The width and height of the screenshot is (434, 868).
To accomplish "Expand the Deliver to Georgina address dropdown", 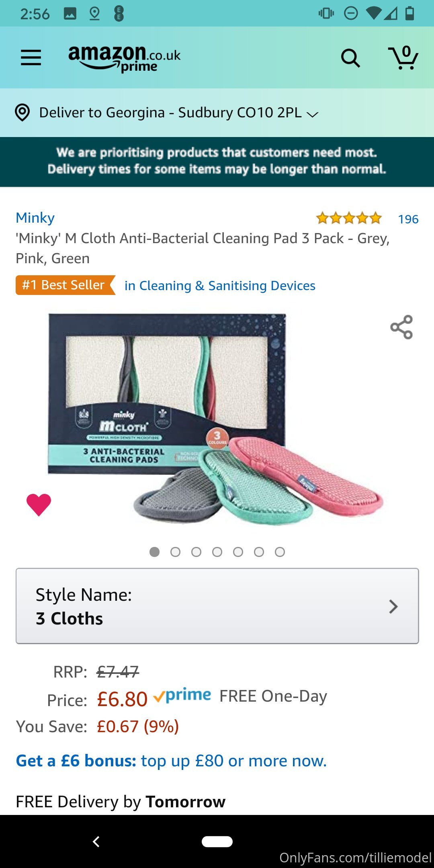I will pyautogui.click(x=179, y=113).
